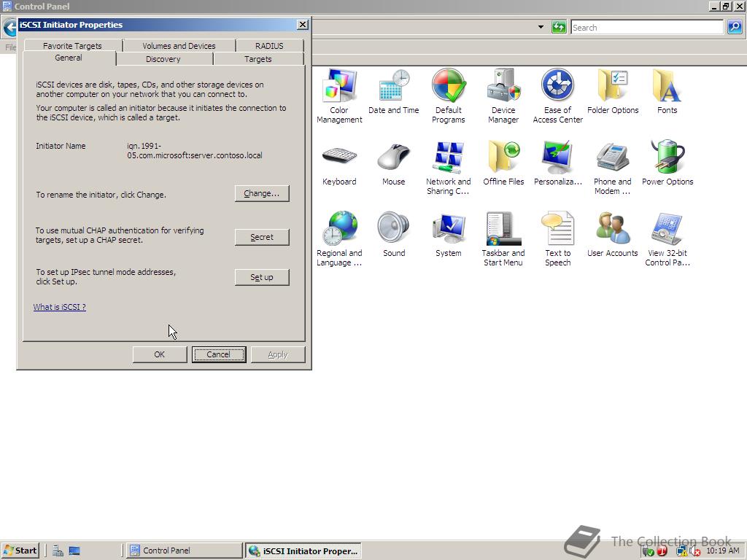Cancel the iSCSI Initiator Properties dialog

pos(219,354)
